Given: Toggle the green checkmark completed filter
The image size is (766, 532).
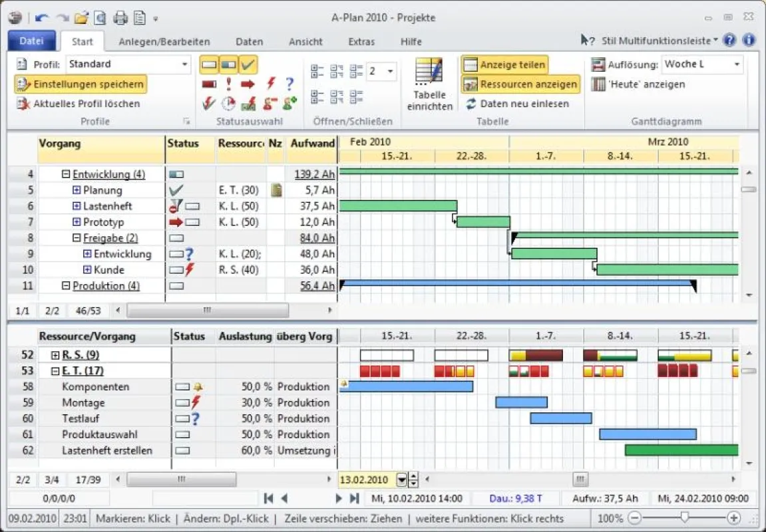Looking at the screenshot, I should pos(248,65).
